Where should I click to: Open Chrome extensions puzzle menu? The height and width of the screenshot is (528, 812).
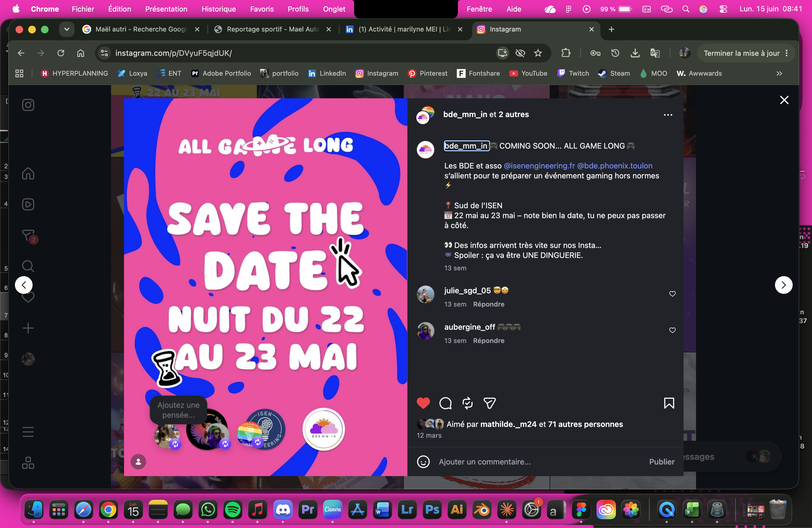pyautogui.click(x=566, y=53)
